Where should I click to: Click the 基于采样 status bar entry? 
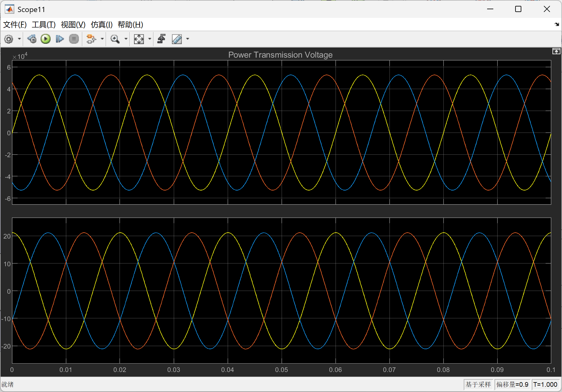478,385
